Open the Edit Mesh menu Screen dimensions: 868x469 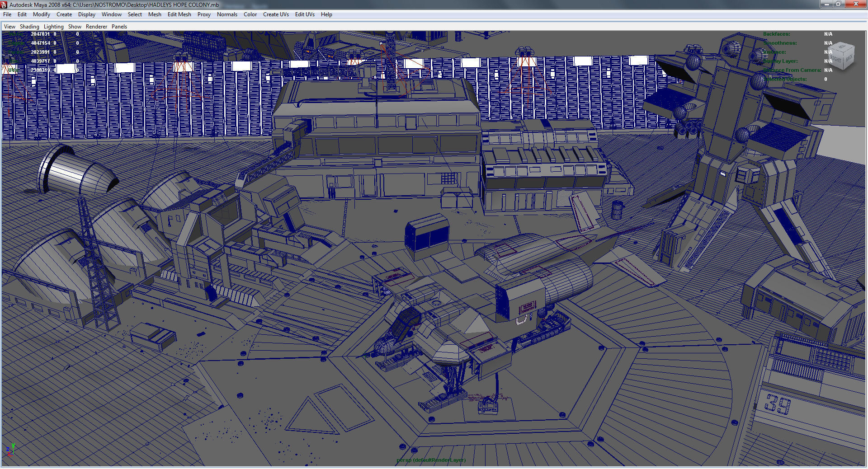pos(179,14)
